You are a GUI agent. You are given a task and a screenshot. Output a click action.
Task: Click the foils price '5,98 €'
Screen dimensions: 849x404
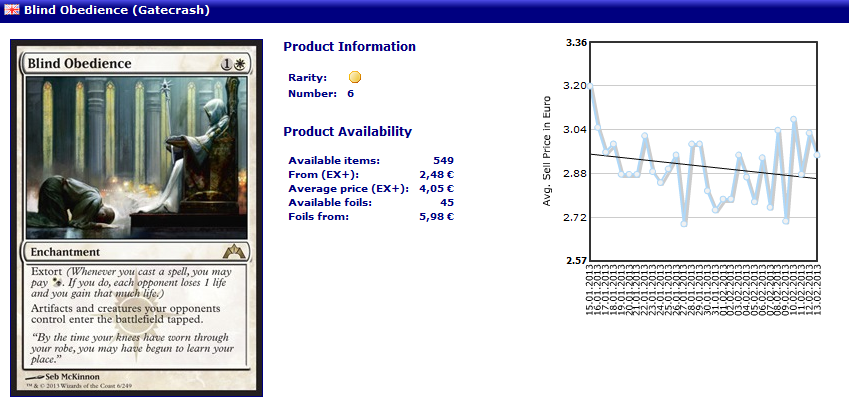click(x=436, y=217)
